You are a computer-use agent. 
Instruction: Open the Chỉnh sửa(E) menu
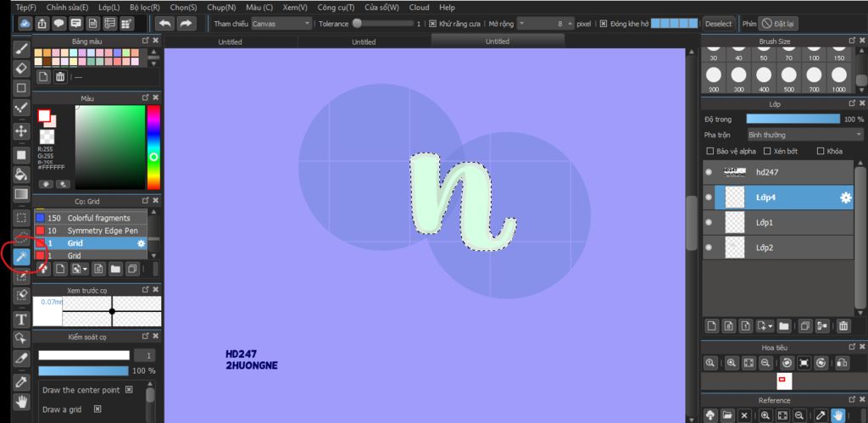coord(67,7)
